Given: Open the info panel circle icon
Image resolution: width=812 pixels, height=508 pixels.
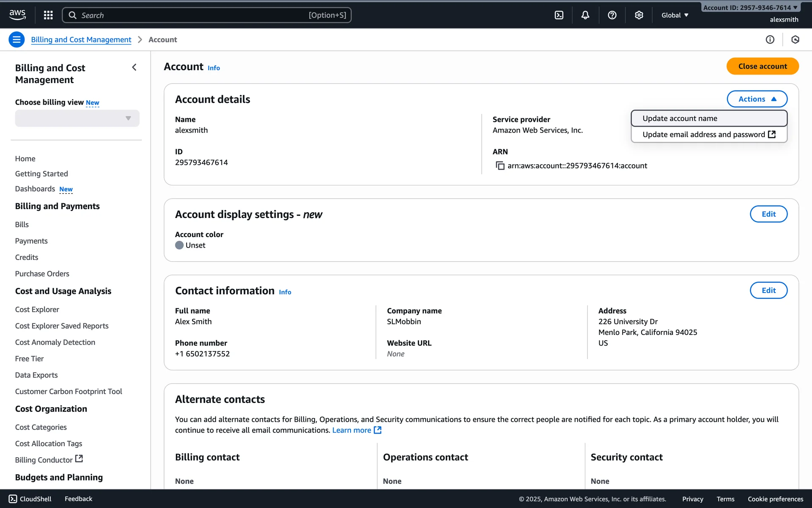Looking at the screenshot, I should [770, 39].
